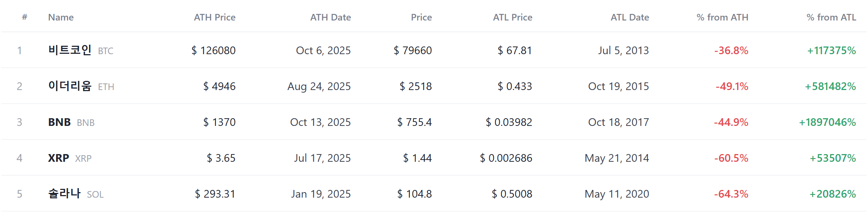Click Bitcoin's -36.8% from ATH value

point(731,50)
